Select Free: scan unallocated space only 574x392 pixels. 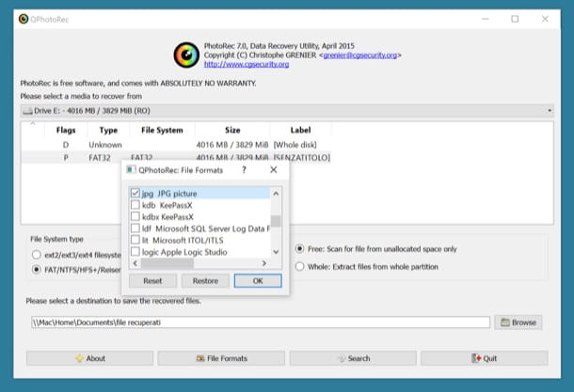click(299, 249)
